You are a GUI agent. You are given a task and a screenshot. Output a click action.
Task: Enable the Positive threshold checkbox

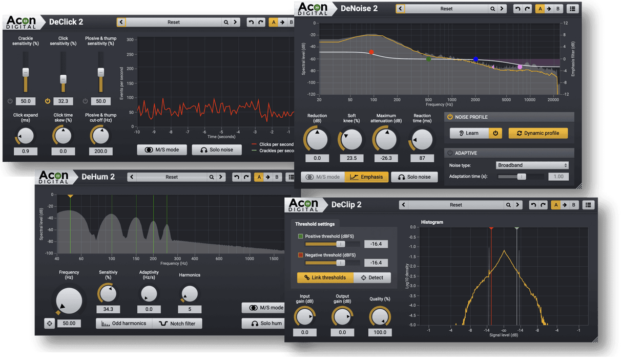coord(300,237)
